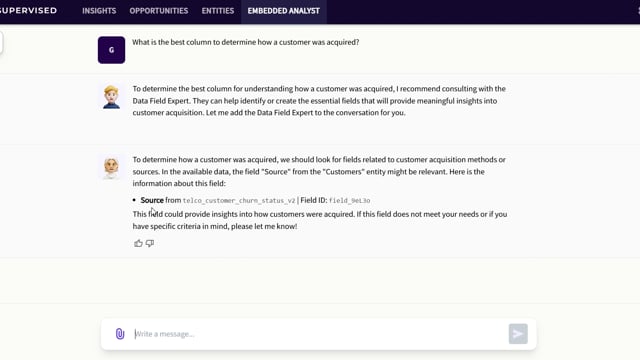
Task: Select the blond assistant avatar on first reply
Action: 111,97
